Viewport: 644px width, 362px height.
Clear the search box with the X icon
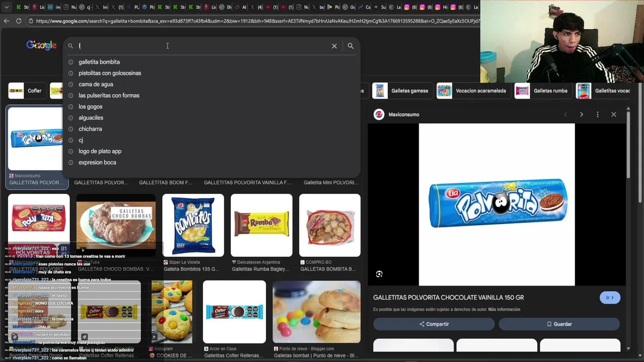click(334, 46)
